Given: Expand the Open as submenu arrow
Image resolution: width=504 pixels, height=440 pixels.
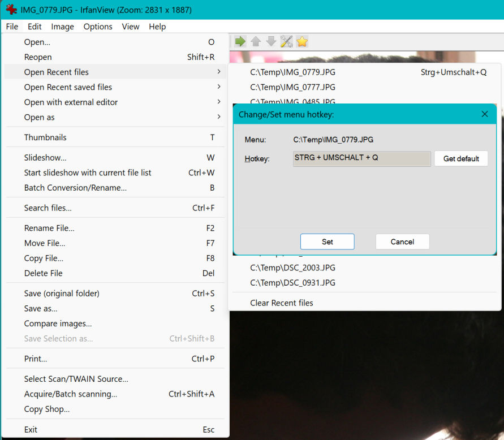Looking at the screenshot, I should [x=218, y=117].
